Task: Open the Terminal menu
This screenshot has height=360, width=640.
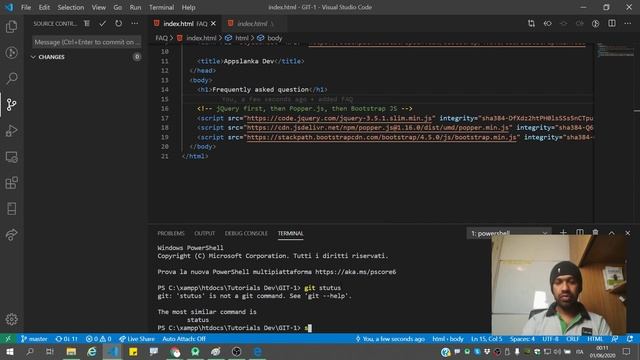Action: tap(161, 7)
